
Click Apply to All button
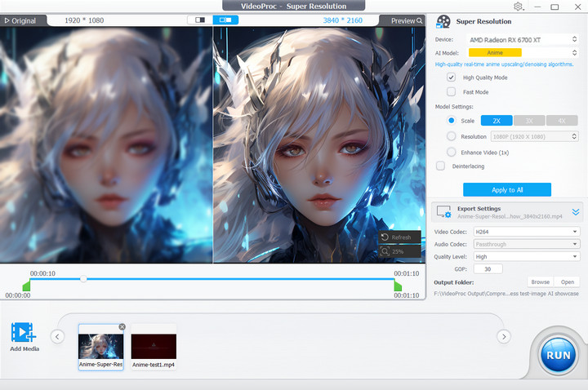(507, 190)
